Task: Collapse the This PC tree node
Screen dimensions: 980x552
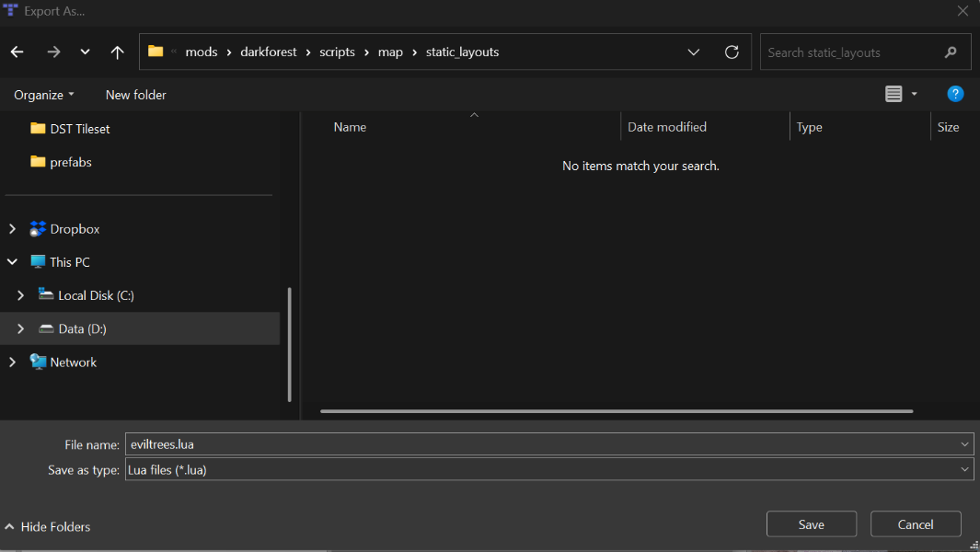Action: pyautogui.click(x=12, y=262)
